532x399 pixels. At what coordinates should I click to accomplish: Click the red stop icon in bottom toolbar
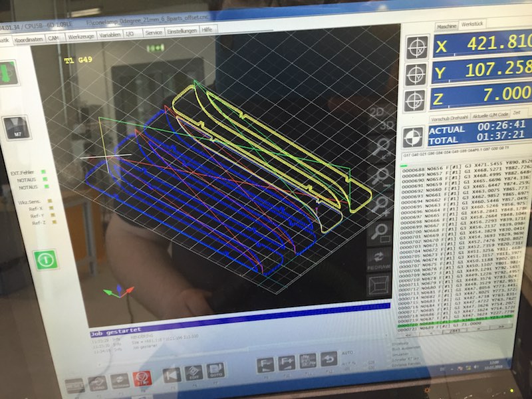click(x=142, y=379)
